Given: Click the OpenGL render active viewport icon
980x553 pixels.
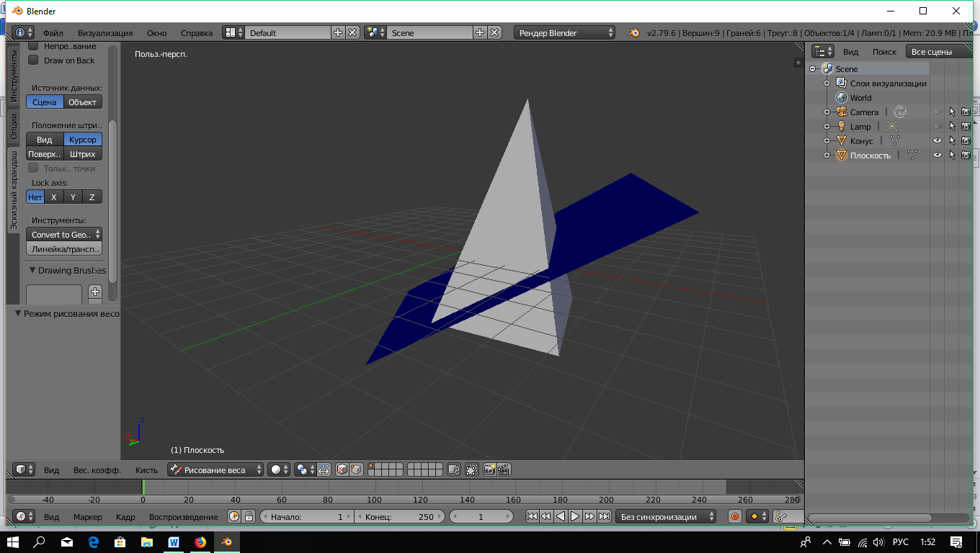Looking at the screenshot, I should tap(489, 469).
